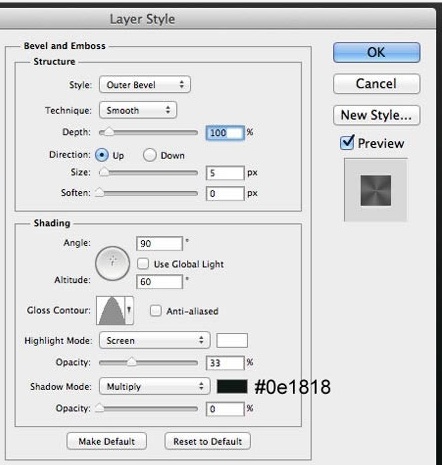Open the Shadow Mode dropdown showing Multiply
442x465 pixels.
pos(155,386)
